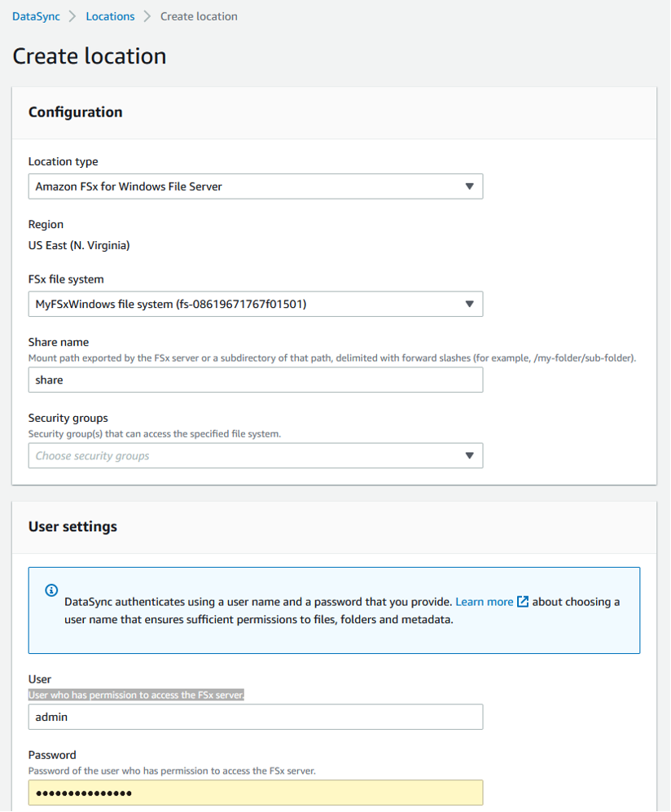
Task: Click the Create location breadcrumb entry
Action: [x=199, y=16]
